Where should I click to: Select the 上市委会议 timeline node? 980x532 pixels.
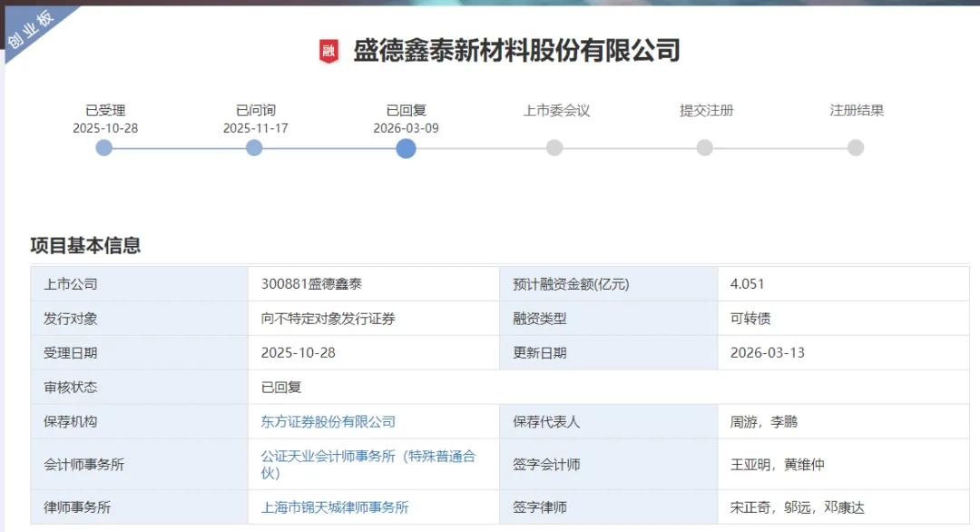[x=554, y=148]
